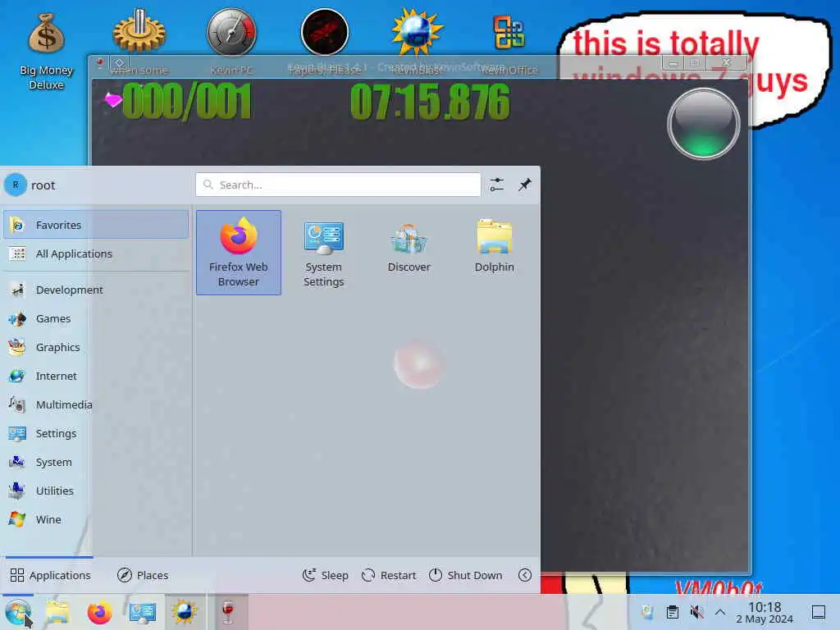Unmute the audio volume tray icon
The height and width of the screenshot is (630, 840).
pos(696,612)
